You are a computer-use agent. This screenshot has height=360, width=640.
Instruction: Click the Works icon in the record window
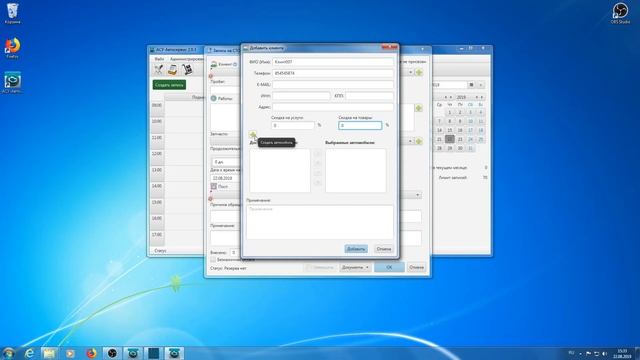tap(213, 98)
